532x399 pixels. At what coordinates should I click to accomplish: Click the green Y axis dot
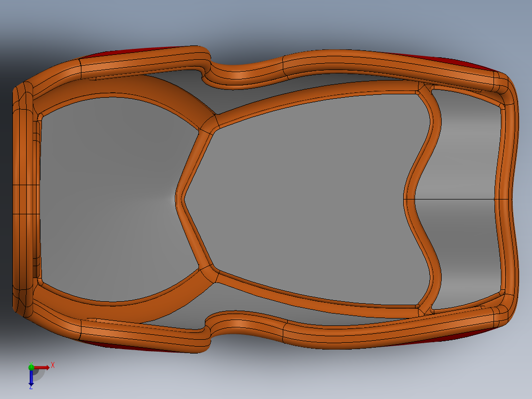tap(31, 367)
